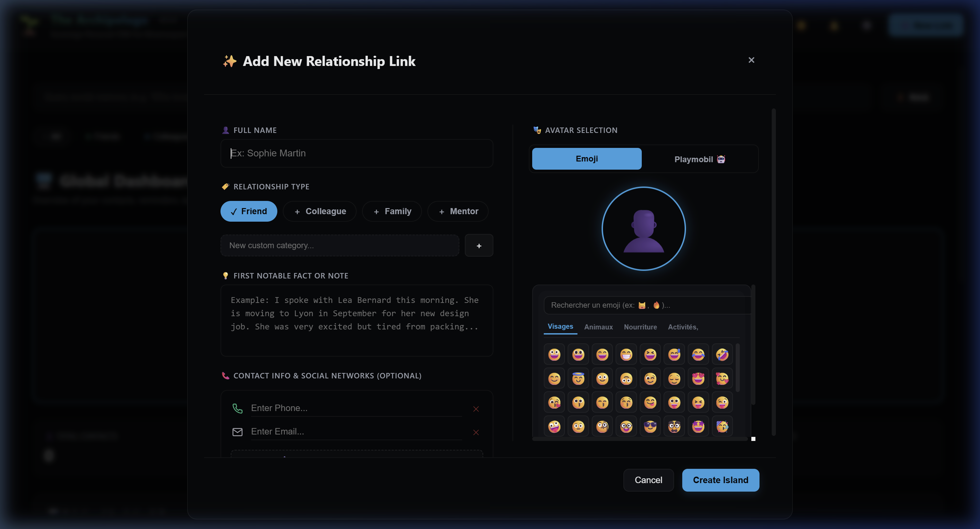The width and height of the screenshot is (980, 529).
Task: Focus the Enter Email field
Action: click(356, 432)
